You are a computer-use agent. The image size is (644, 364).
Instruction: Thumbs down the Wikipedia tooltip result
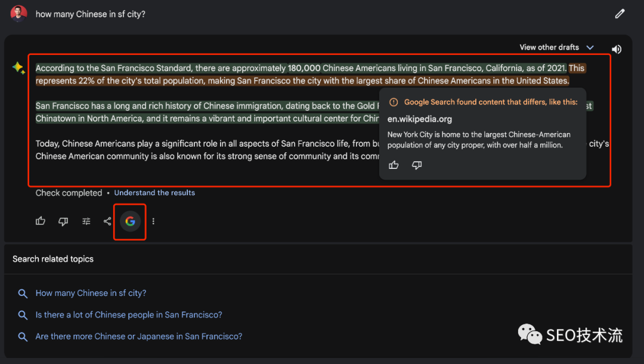coord(417,165)
